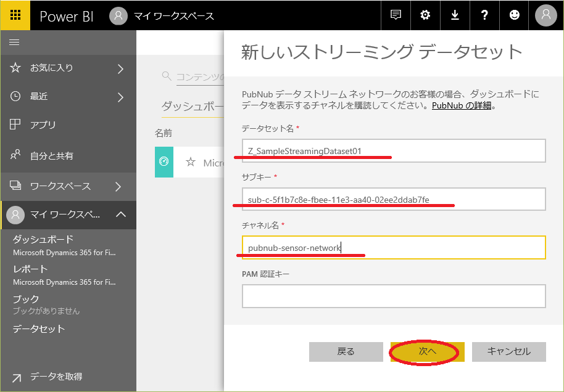Open アプリ in navigation
Image resolution: width=564 pixels, height=392 pixels.
click(43, 125)
